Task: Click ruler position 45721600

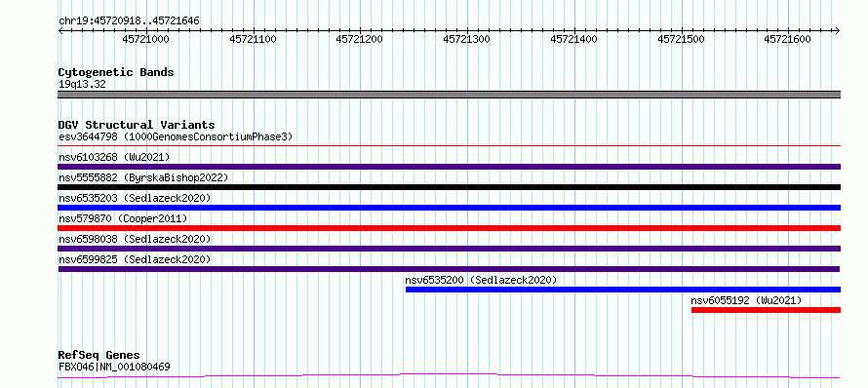Action: (787, 39)
